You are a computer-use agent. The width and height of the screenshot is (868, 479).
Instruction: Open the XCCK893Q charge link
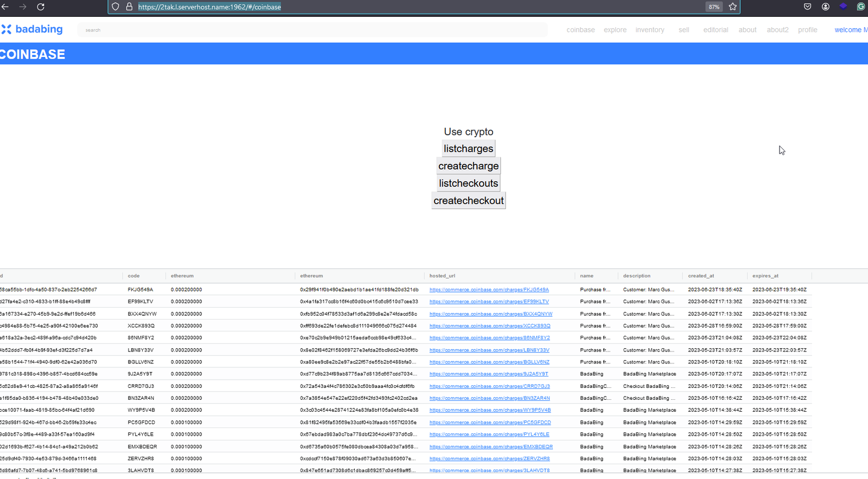tap(490, 326)
